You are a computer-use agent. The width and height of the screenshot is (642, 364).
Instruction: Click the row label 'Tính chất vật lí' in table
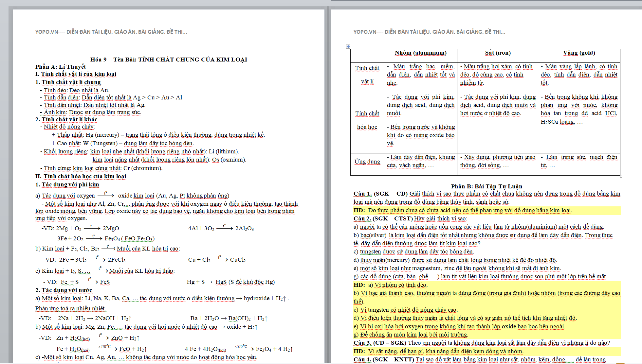[x=367, y=75]
